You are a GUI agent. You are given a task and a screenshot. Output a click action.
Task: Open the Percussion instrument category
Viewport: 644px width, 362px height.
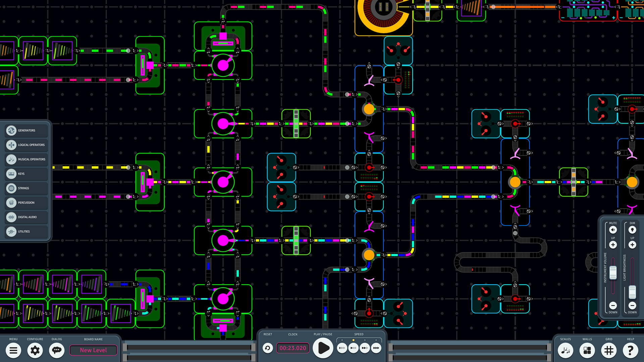point(26,202)
